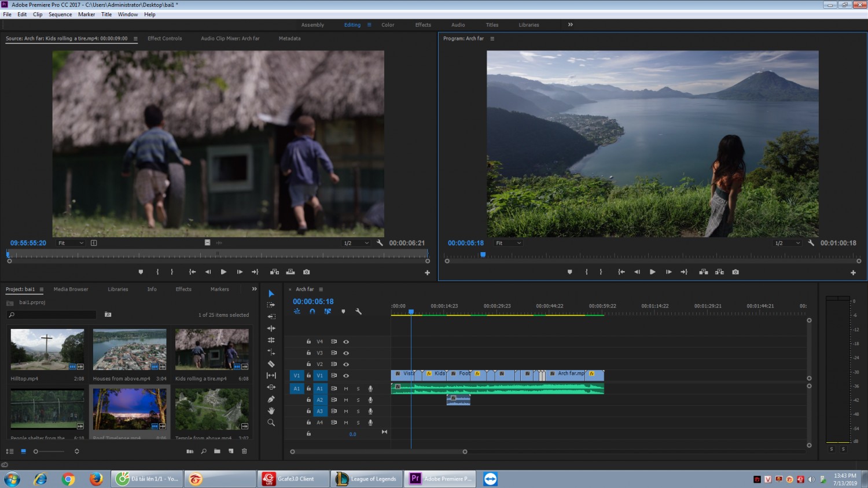Select the Slip tool
The image size is (868, 488).
point(271,375)
